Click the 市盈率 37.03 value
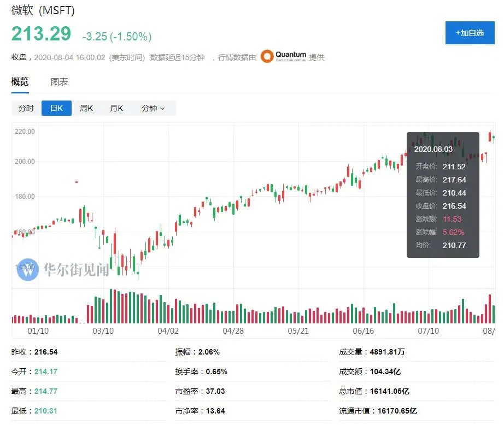Image resolution: width=504 pixels, height=425 pixels. click(215, 391)
